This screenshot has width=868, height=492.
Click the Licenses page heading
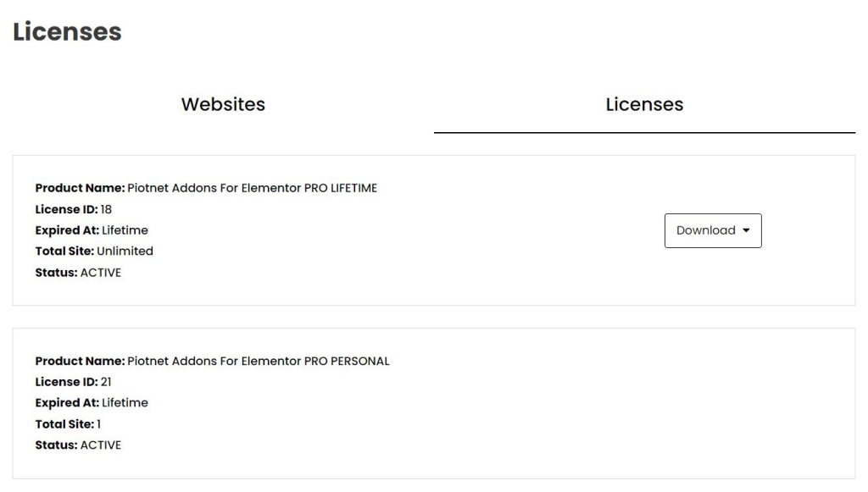pyautogui.click(x=67, y=31)
